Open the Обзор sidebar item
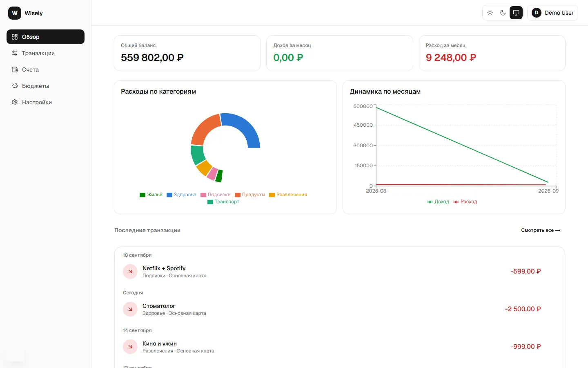 45,37
